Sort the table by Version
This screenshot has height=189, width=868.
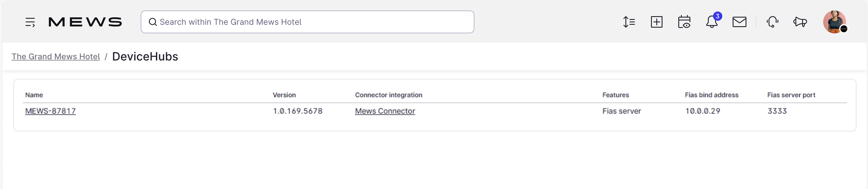[x=284, y=95]
